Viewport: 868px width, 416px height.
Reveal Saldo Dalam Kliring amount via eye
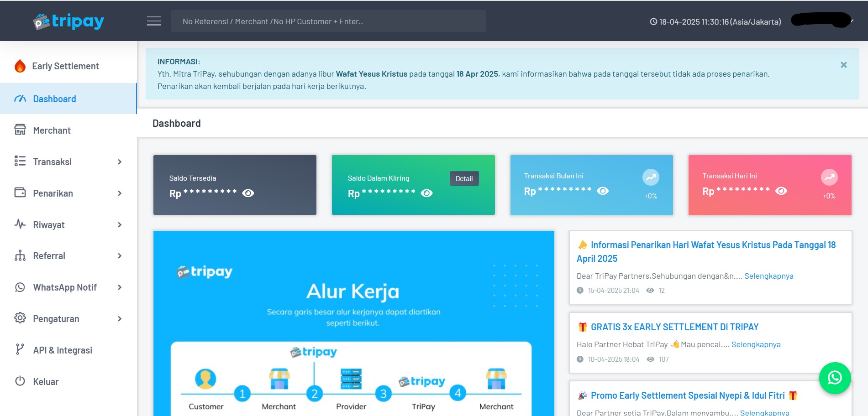[426, 193]
